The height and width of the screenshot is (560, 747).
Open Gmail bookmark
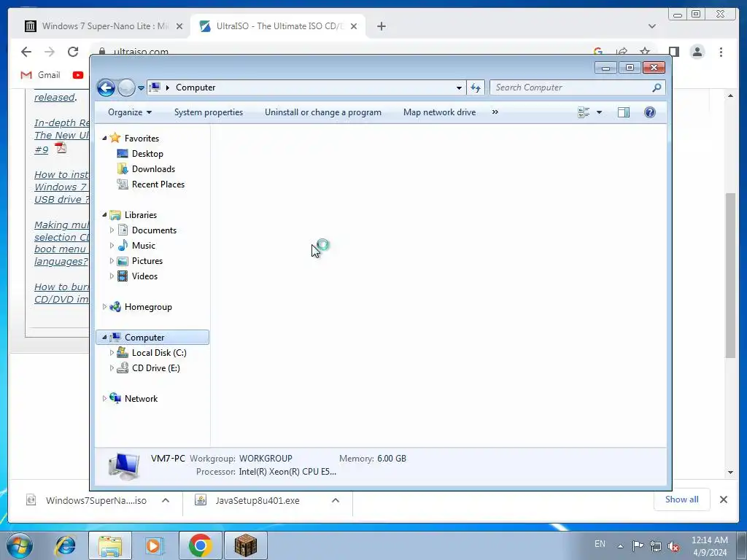coord(41,75)
